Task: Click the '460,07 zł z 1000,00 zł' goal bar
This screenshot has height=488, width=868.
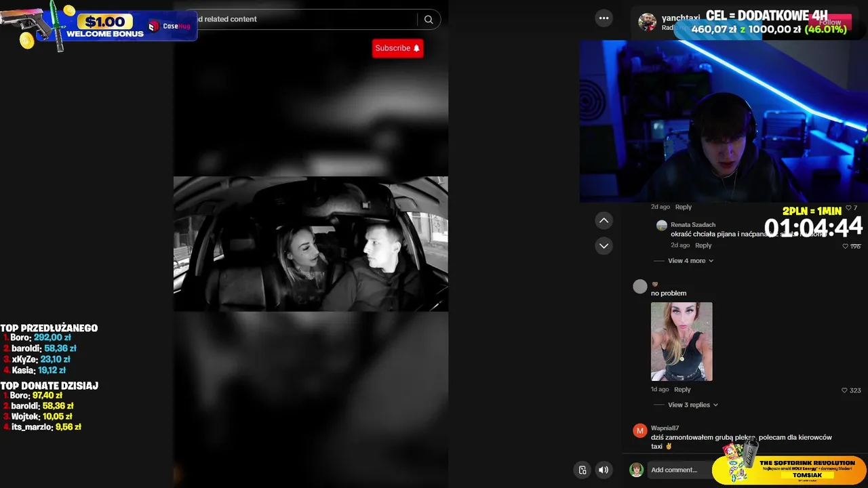Action: 769,30
